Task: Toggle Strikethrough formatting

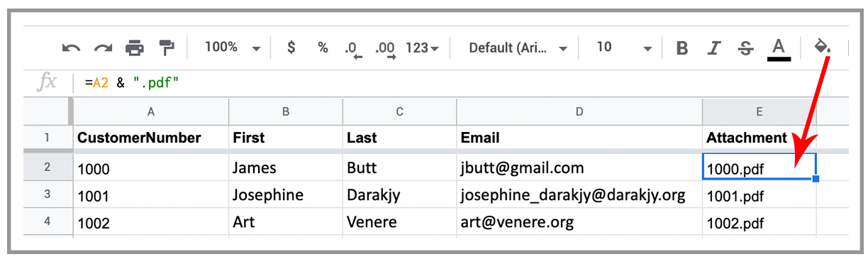Action: (x=746, y=48)
